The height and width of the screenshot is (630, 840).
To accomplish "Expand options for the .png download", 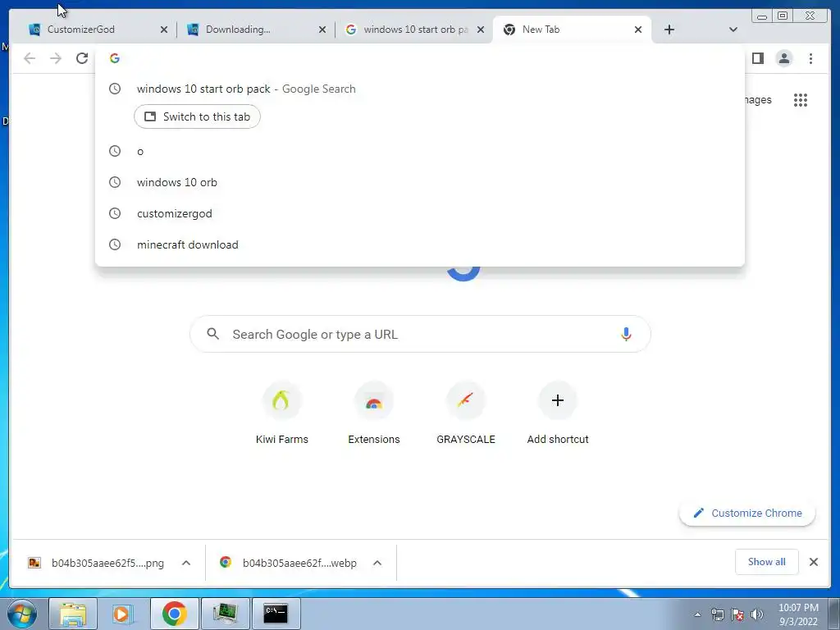I will 186,563.
